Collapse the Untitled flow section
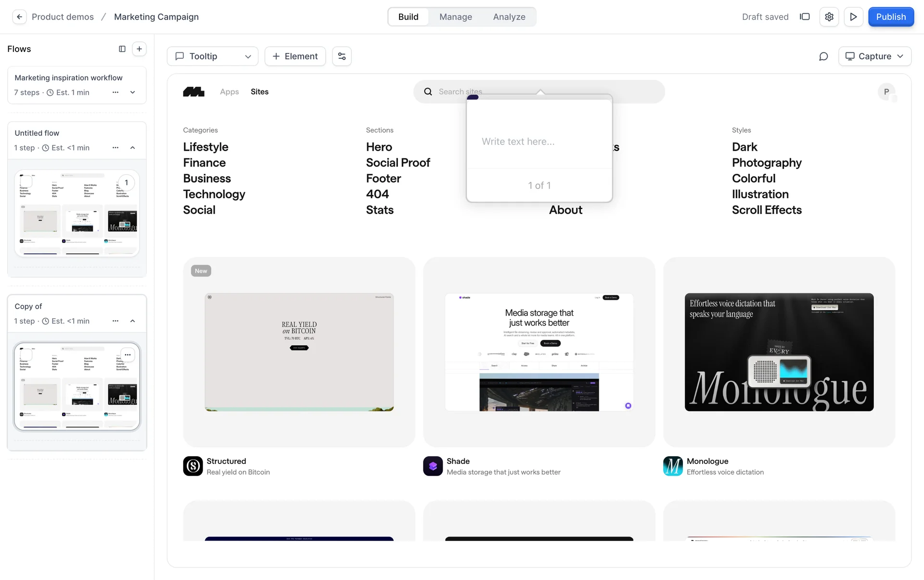The width and height of the screenshot is (924, 580). point(133,148)
